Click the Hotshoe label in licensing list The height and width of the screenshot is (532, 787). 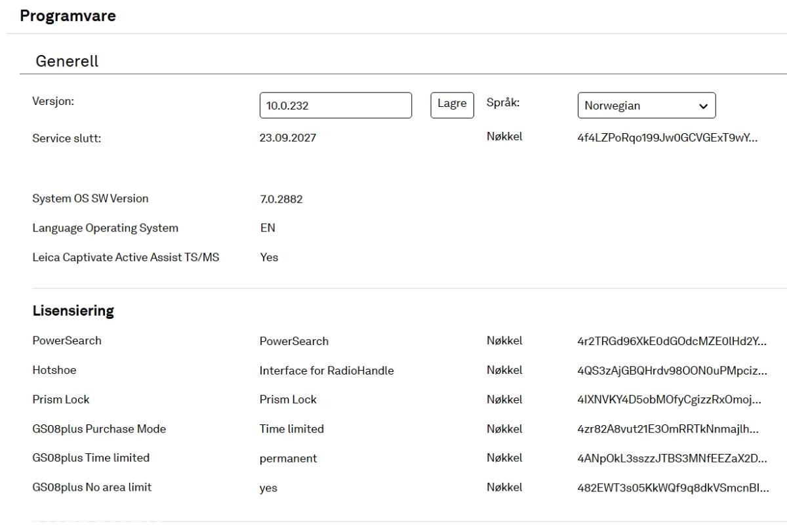54,370
